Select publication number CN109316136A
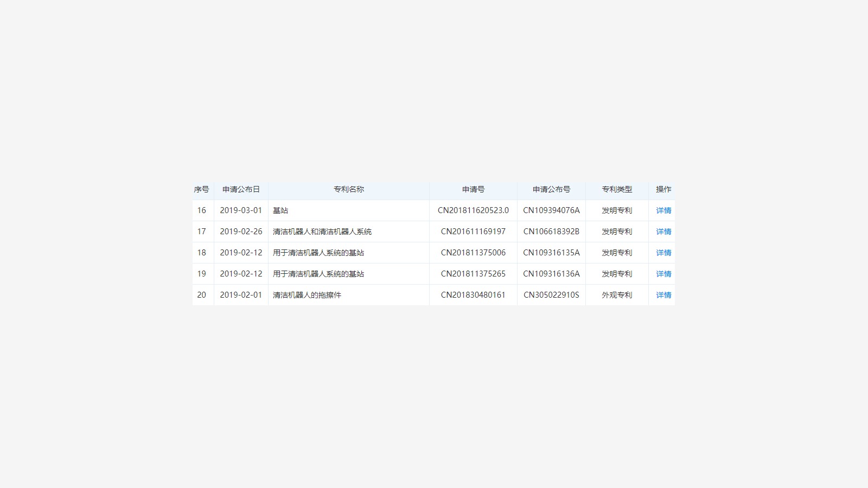 [x=551, y=274]
